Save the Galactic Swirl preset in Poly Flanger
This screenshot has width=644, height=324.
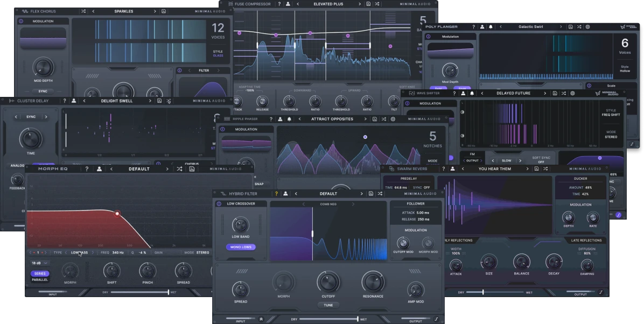pyautogui.click(x=570, y=27)
